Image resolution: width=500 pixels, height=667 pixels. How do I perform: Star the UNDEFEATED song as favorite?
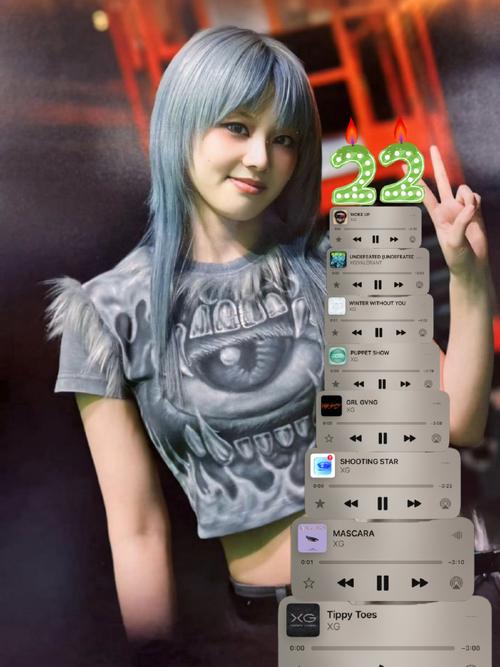click(337, 285)
